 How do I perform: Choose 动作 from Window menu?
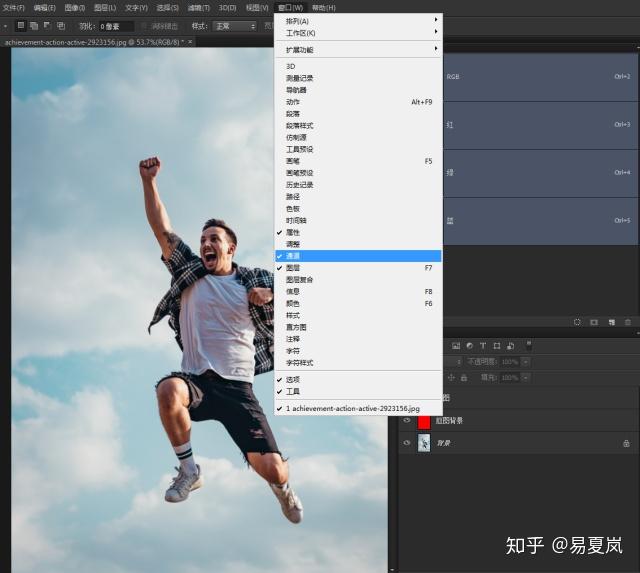click(x=358, y=102)
